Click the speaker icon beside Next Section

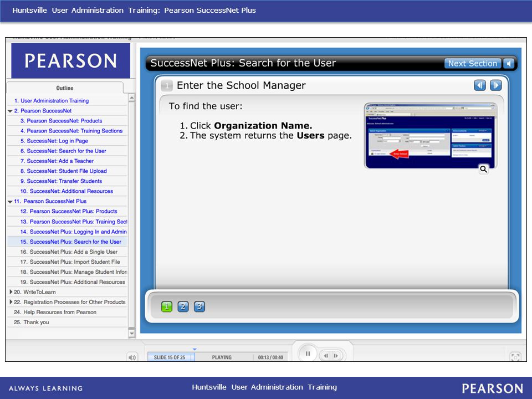[509, 63]
